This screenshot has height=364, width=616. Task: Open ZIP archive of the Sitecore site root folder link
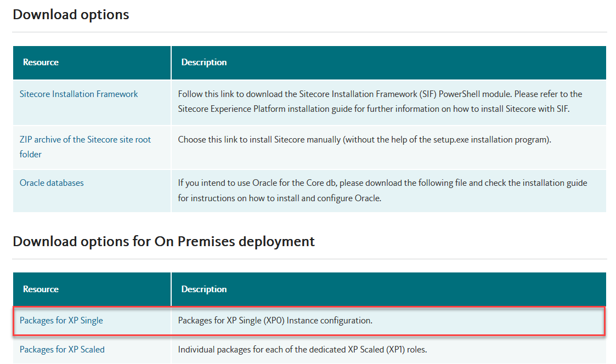85,147
